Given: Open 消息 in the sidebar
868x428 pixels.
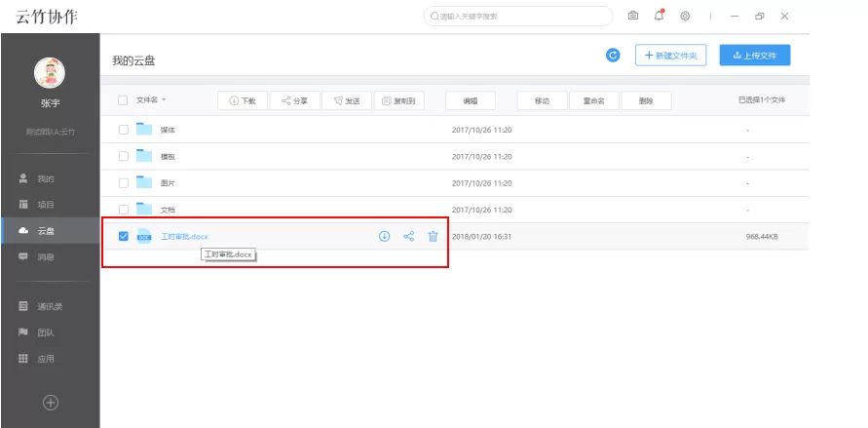Looking at the screenshot, I should pos(51,257).
